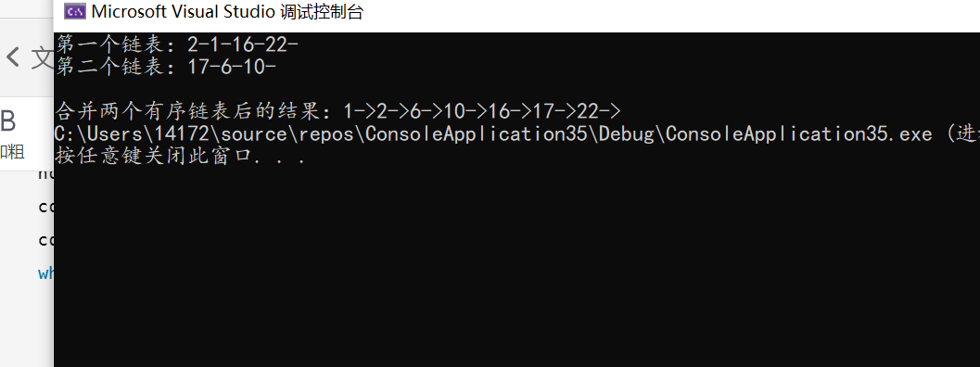
Task: Click the 加粗 label under the B
Action: click(12, 152)
